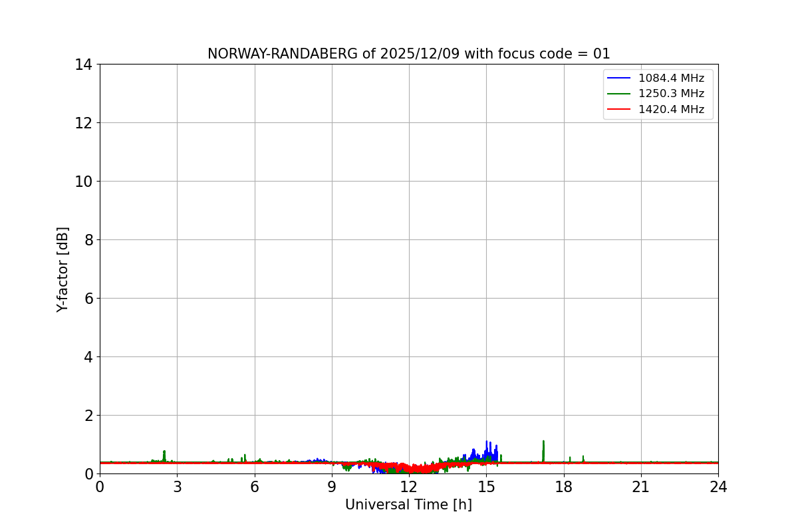Screen dimensions: 798x532
Task: Click the blue peak at 15 h
Action: [x=487, y=450]
